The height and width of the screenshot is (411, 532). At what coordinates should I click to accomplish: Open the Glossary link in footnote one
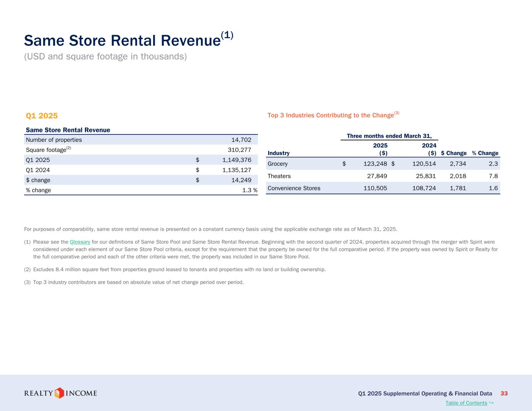[x=80, y=242]
